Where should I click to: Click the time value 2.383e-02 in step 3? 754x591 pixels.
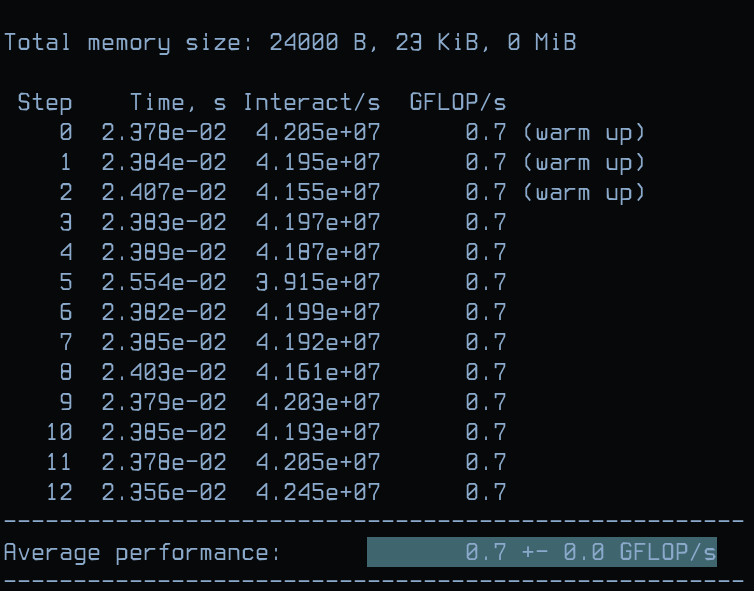click(164, 223)
